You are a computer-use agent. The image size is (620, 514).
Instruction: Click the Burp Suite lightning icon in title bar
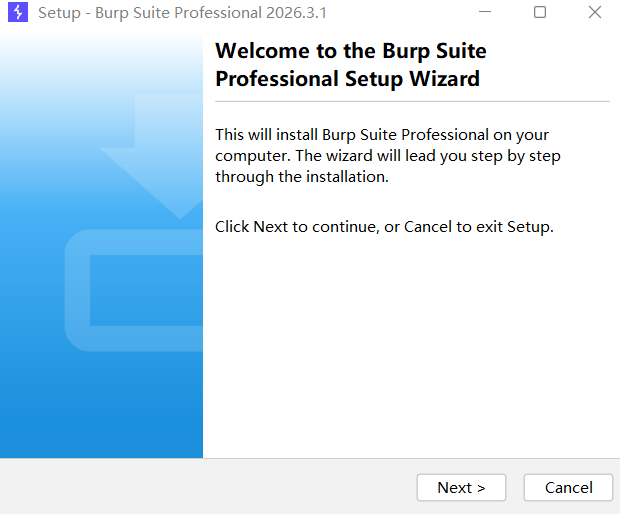point(18,12)
